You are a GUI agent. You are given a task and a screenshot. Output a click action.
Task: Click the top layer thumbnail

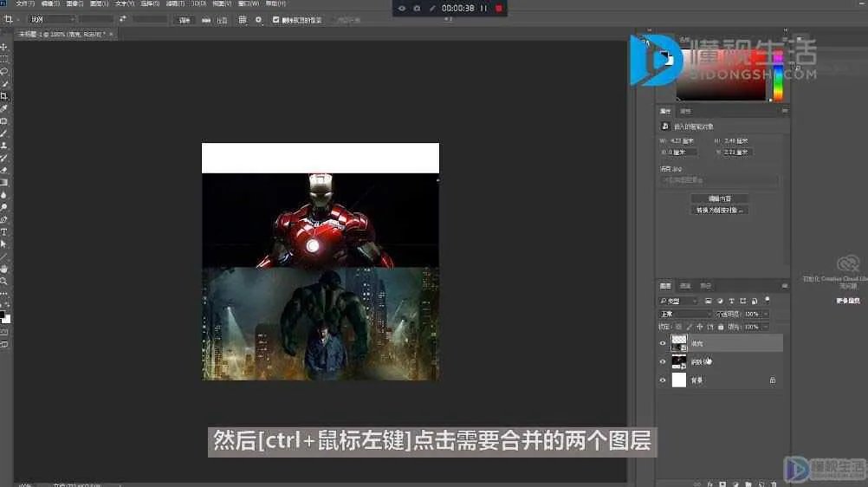(678, 343)
